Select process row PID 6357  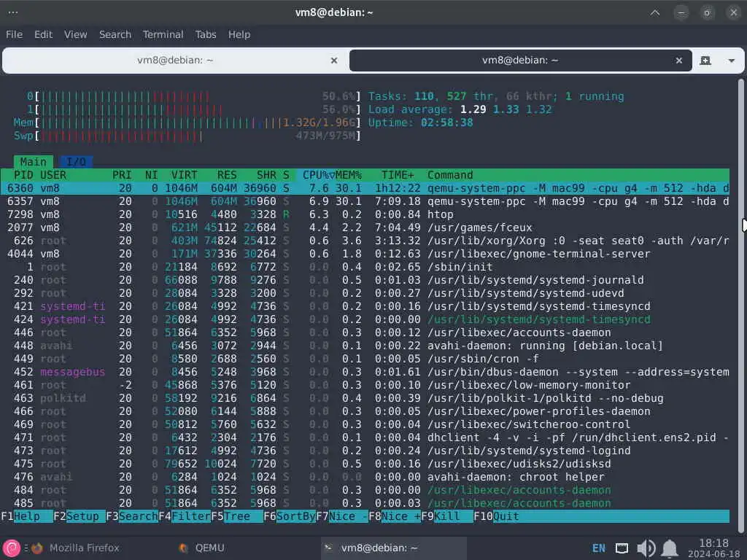[x=365, y=201]
